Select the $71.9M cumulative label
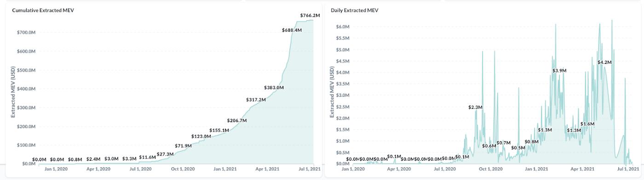644x180 pixels. [183, 146]
